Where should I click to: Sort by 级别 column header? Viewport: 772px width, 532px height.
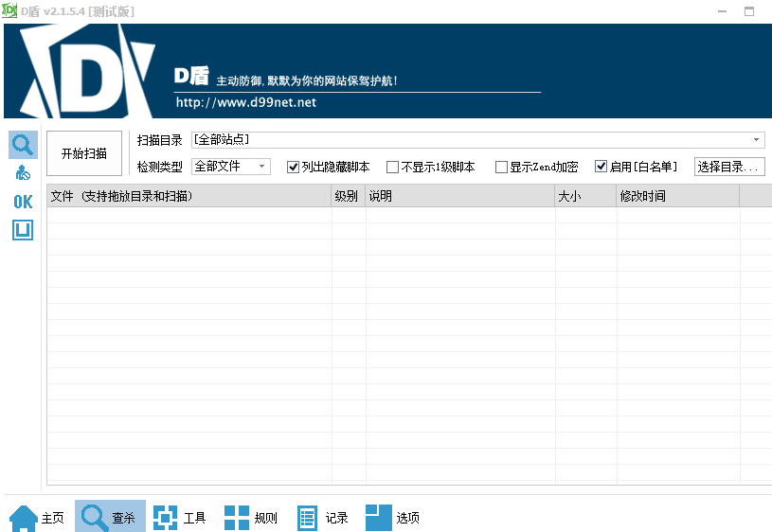349,196
